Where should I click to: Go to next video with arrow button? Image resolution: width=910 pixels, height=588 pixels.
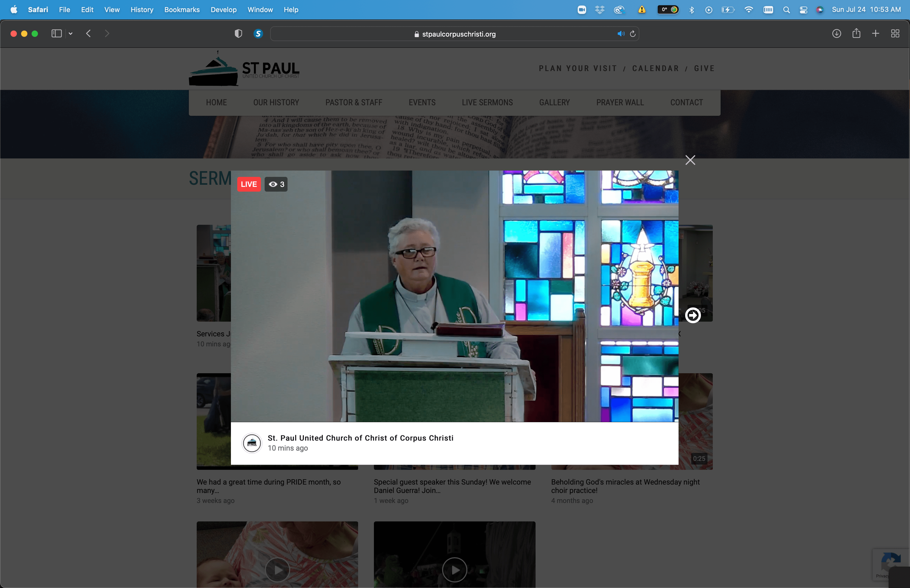pyautogui.click(x=693, y=315)
